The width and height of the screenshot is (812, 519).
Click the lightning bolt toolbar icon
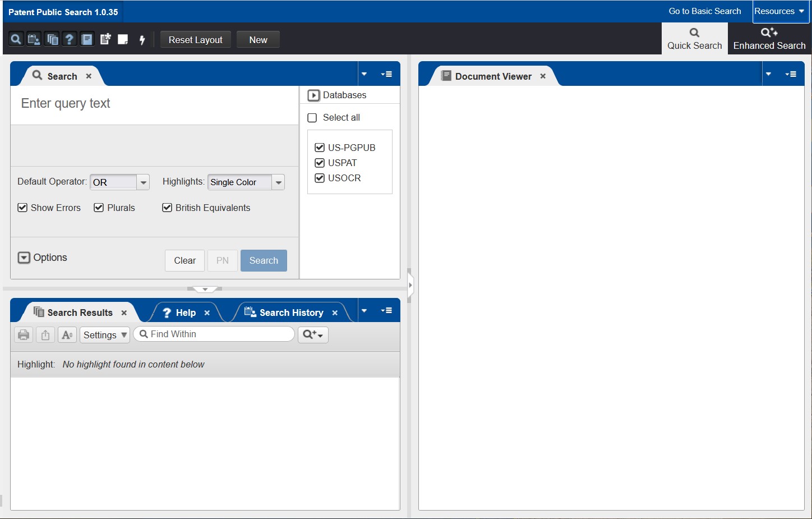click(142, 39)
